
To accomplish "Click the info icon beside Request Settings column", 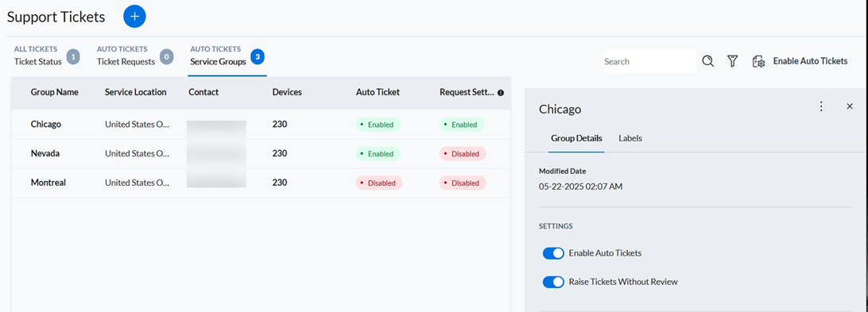I will (x=501, y=93).
